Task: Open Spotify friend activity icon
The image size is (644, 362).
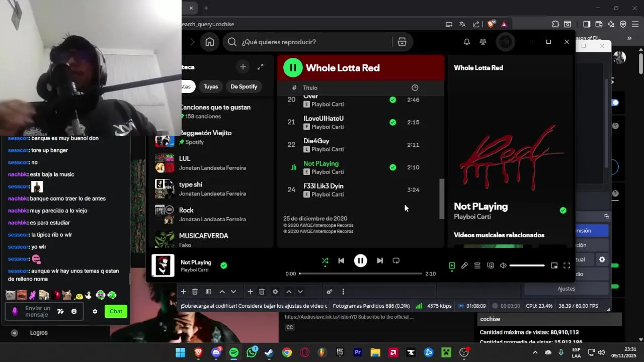Action: click(x=483, y=42)
